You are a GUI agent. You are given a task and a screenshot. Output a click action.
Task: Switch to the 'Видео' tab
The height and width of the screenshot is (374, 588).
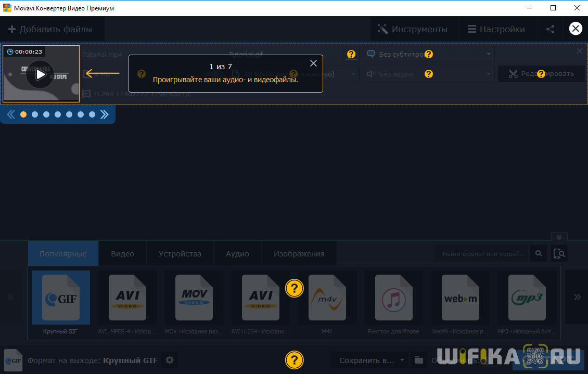(122, 254)
